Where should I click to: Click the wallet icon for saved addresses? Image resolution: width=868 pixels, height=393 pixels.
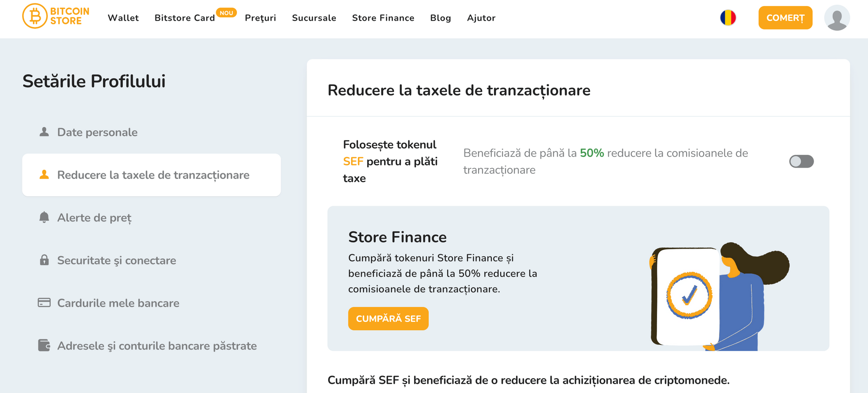44,345
